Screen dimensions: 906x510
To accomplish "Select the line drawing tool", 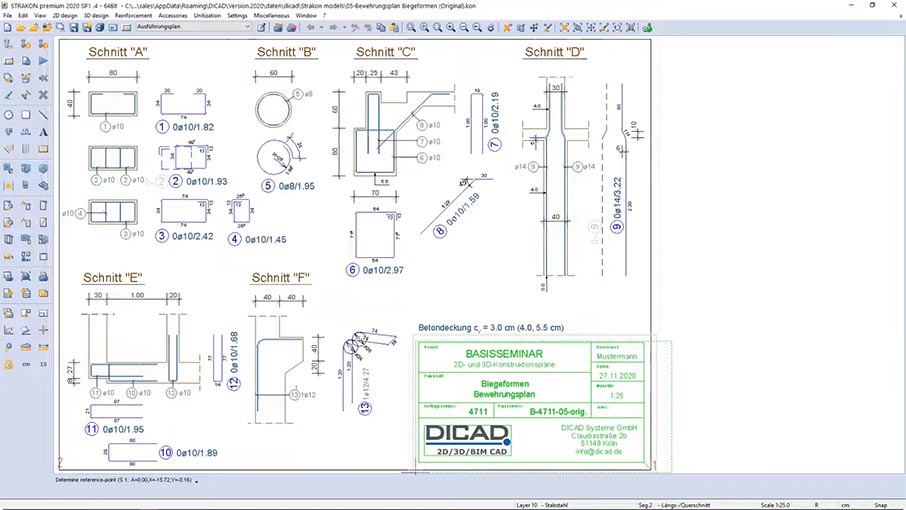I will (x=44, y=114).
